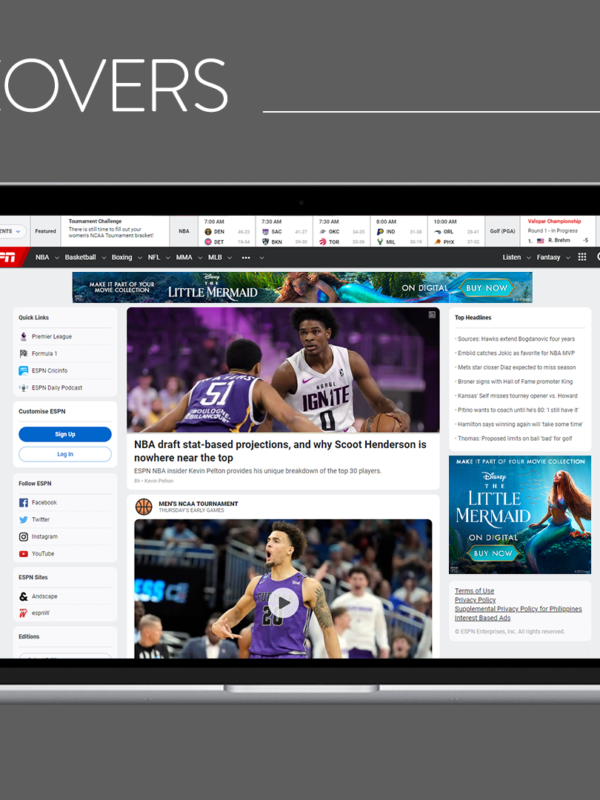
Task: Click the ORL Magic team logo
Action: point(437,232)
